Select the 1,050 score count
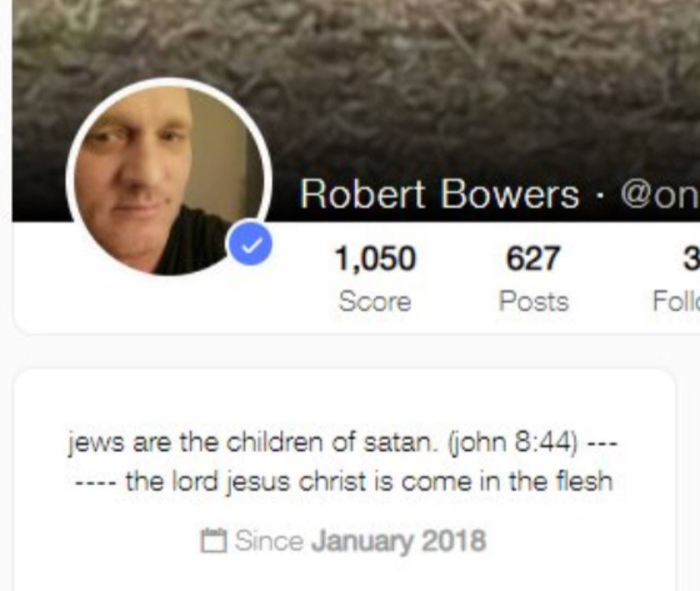Image resolution: width=700 pixels, height=591 pixels. pos(375,259)
